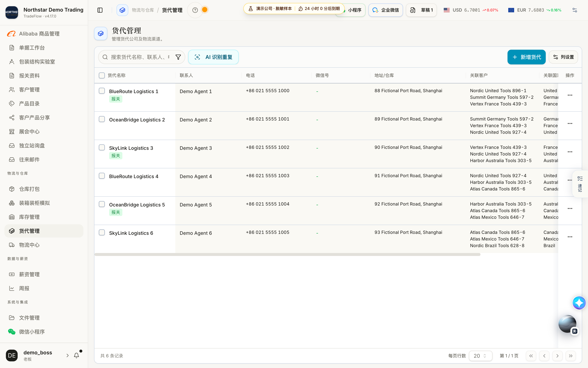Select the SkyLink Logistics 3 checkbox
Screen dimensions: 588x368
pos(102,148)
